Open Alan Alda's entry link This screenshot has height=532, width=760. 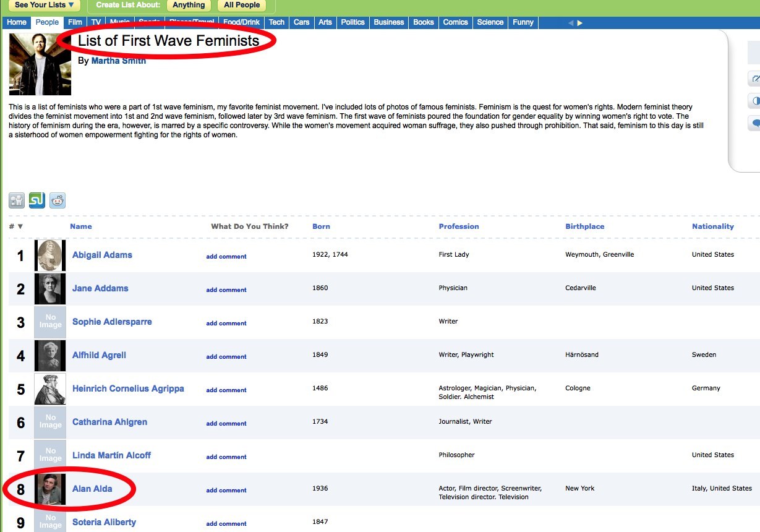click(x=92, y=489)
